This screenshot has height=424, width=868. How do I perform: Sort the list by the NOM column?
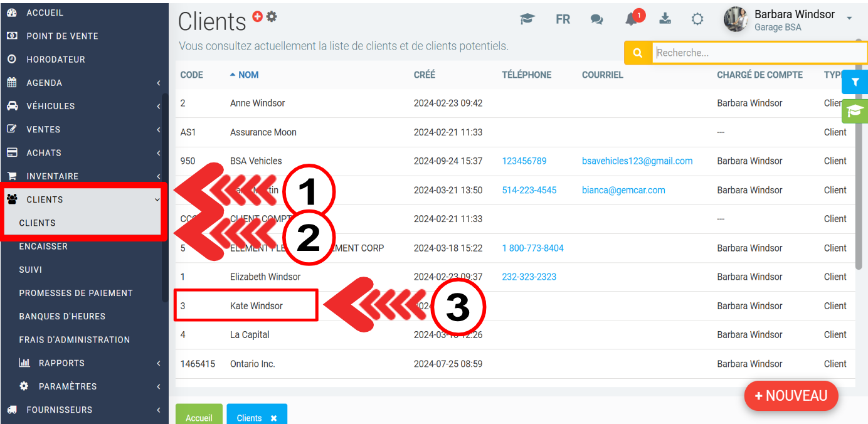point(248,75)
